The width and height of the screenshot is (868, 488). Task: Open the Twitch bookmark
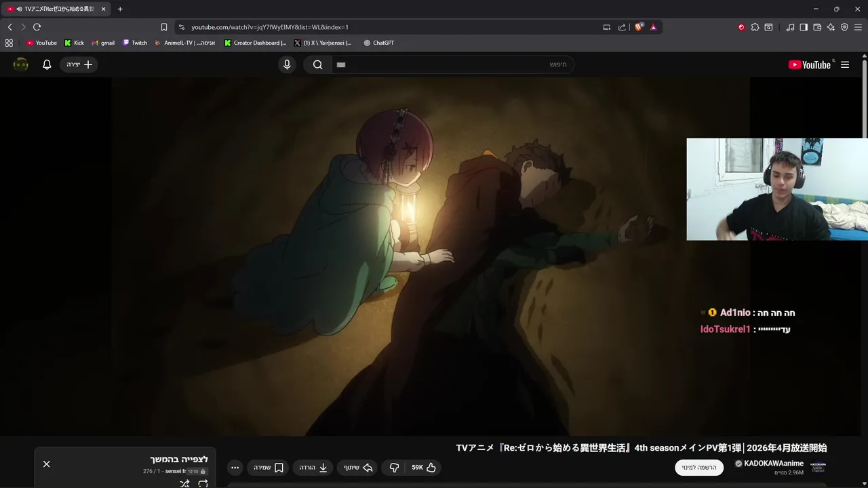click(135, 43)
